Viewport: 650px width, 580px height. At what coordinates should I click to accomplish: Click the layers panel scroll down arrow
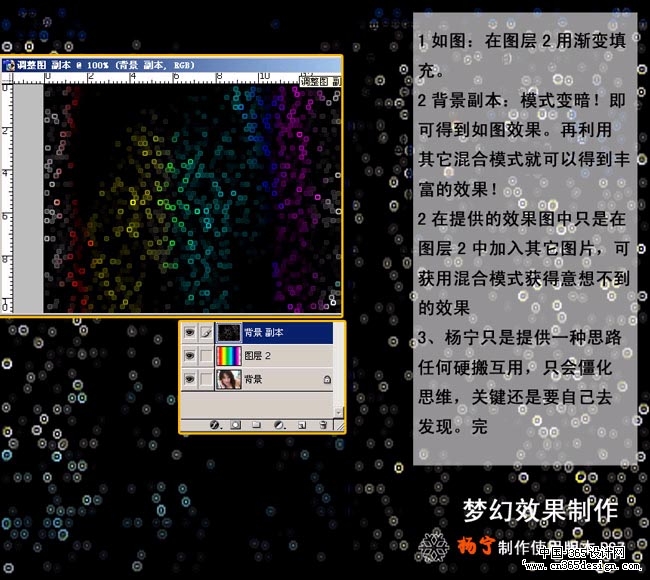pos(338,413)
